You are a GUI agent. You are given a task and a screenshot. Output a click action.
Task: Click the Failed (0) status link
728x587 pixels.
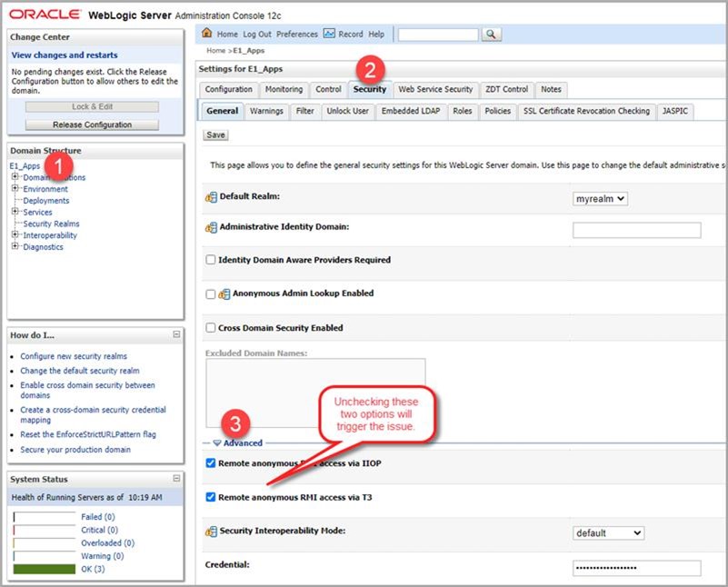[x=98, y=516]
